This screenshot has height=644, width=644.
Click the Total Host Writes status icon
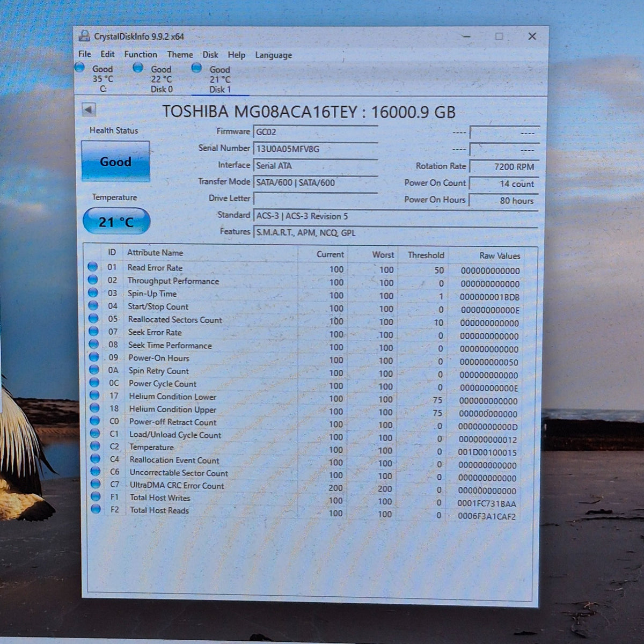(96, 496)
